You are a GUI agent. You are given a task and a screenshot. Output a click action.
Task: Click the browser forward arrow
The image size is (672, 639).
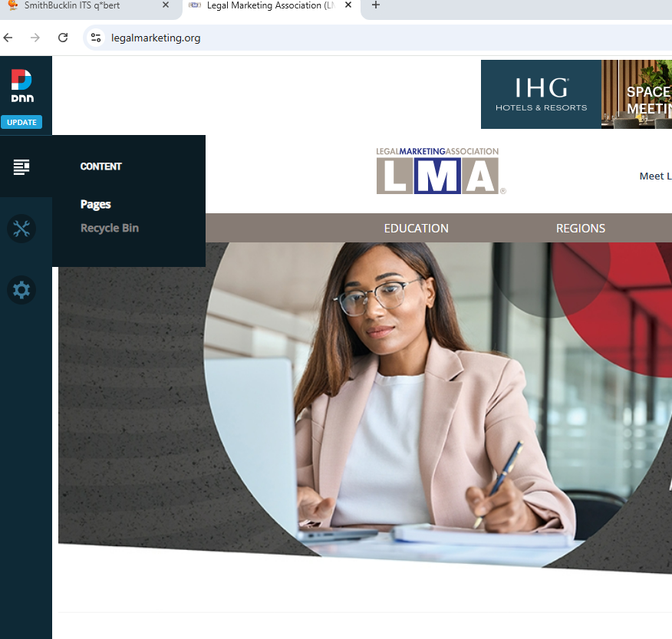click(x=35, y=37)
